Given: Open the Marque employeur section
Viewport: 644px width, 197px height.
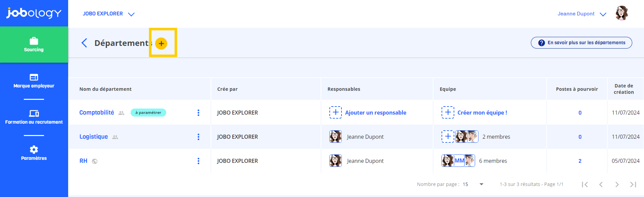Looking at the screenshot, I should (x=34, y=81).
